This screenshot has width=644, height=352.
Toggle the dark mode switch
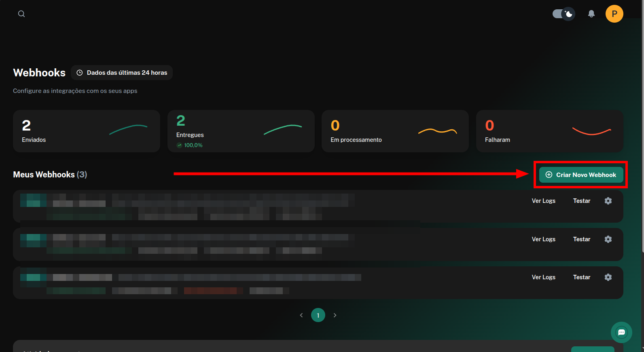click(x=563, y=14)
